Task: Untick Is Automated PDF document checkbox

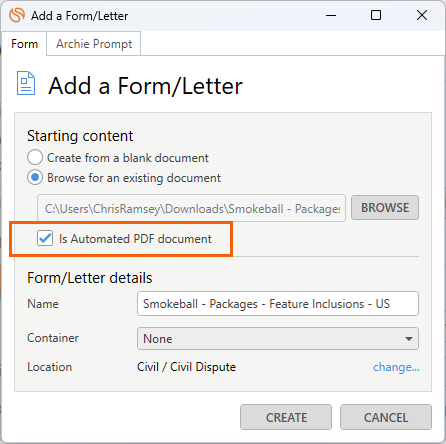Action: (45, 238)
